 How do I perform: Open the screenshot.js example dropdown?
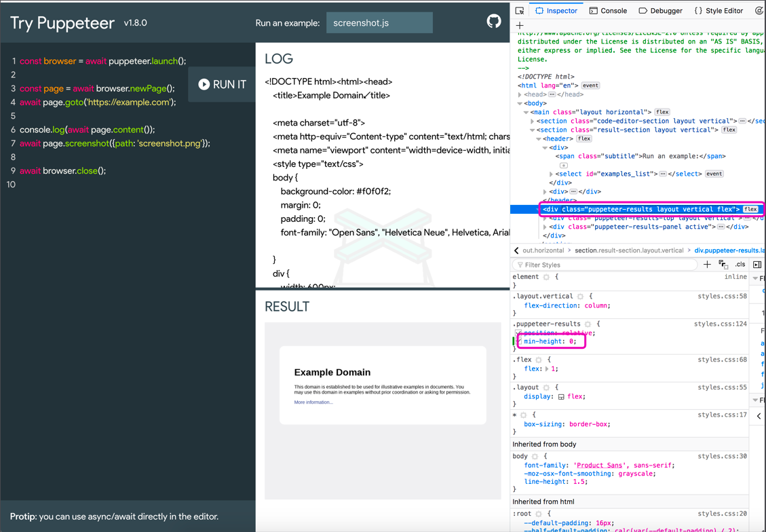point(379,23)
